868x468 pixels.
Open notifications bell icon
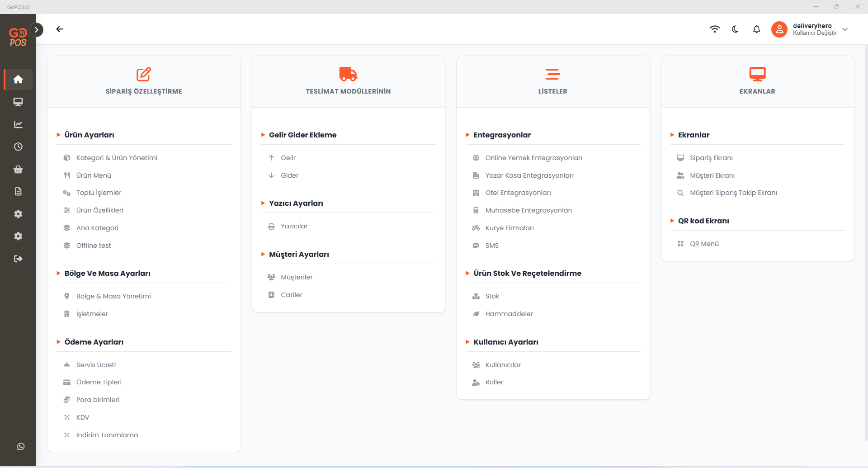pos(756,29)
